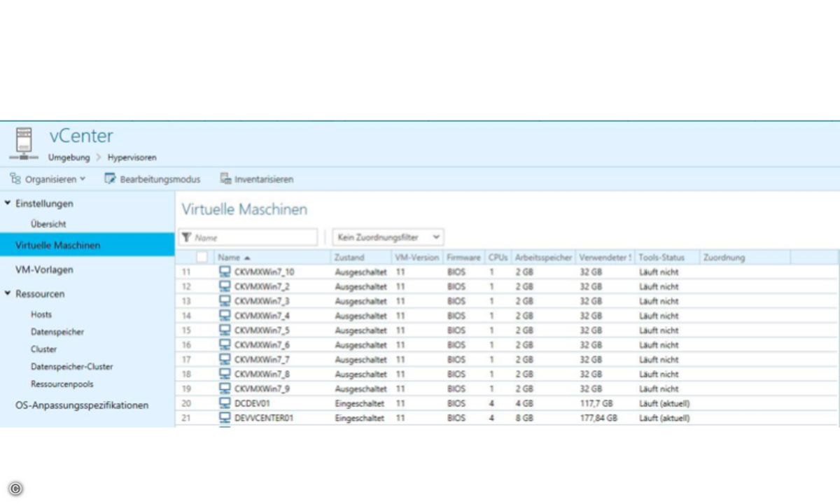Sort by the Name column header

click(272, 258)
